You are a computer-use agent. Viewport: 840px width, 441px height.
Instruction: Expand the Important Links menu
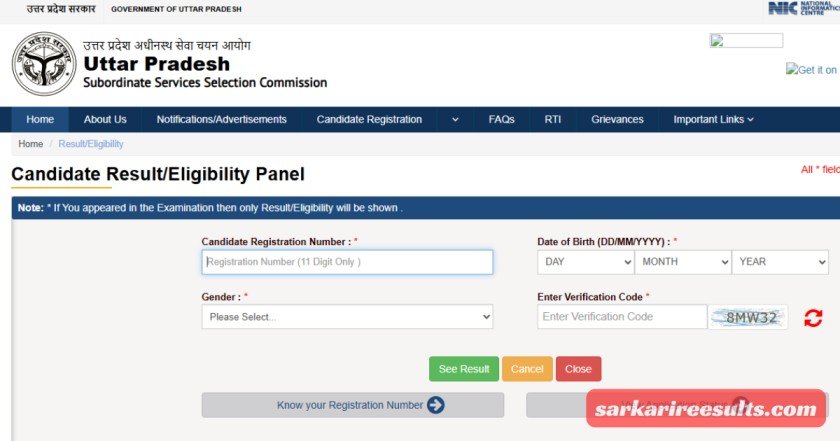(713, 120)
